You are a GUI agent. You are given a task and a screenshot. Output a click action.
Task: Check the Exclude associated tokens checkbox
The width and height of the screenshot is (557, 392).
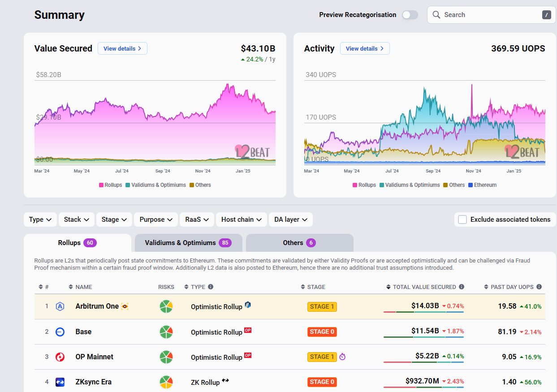point(462,220)
